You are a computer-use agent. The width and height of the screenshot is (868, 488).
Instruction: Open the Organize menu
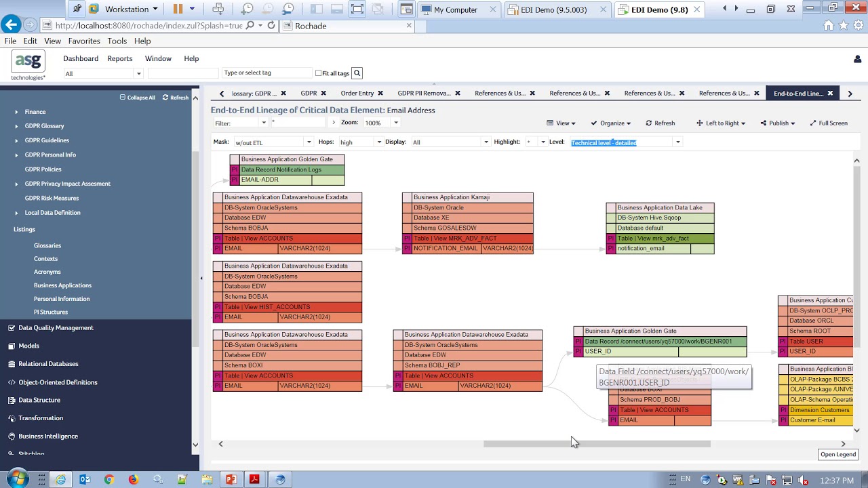(x=610, y=123)
